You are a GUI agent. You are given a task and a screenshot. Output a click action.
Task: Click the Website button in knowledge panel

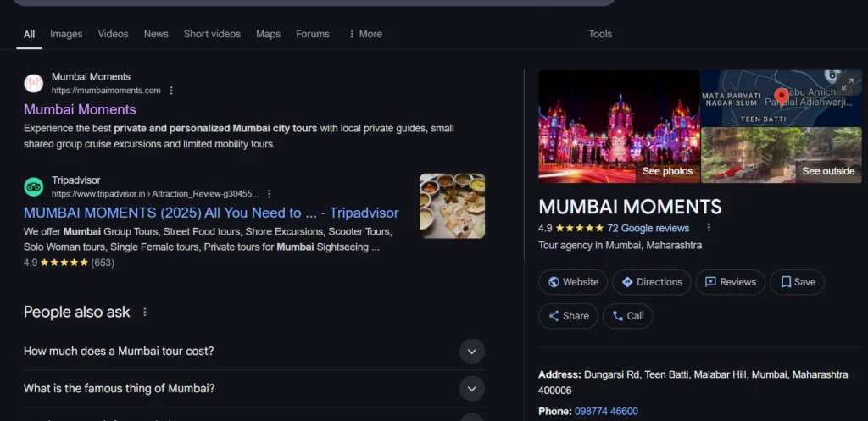[573, 282]
